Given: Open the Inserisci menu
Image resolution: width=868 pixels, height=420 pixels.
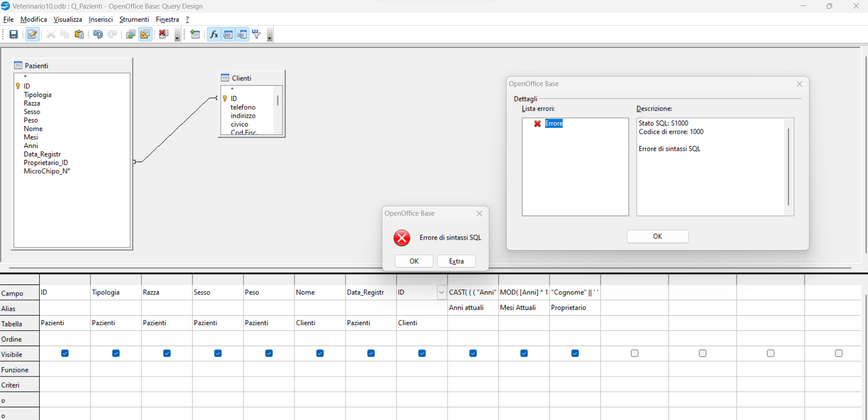Looking at the screenshot, I should [x=101, y=19].
